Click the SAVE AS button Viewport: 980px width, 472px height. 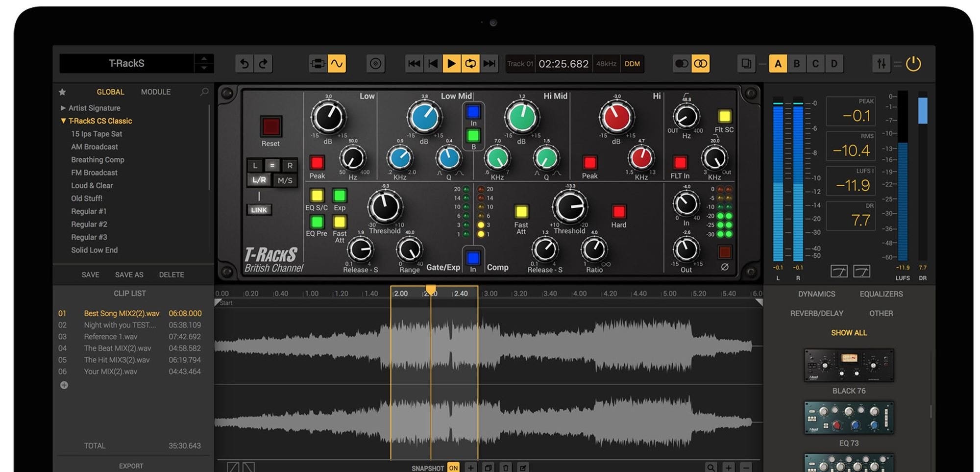[129, 275]
